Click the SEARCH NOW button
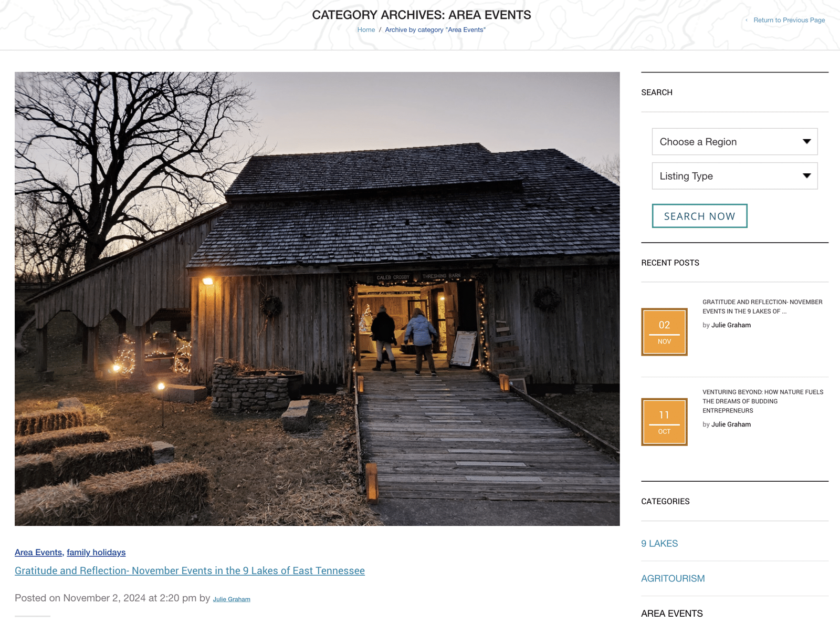The width and height of the screenshot is (840, 623). coord(699,216)
